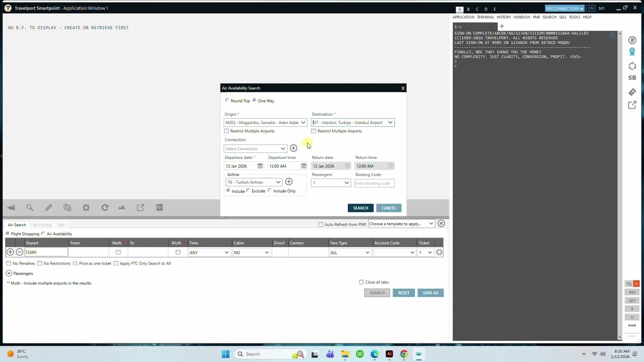Click CANCEL in Air Availability Search dialog
644x362 pixels.
(x=389, y=208)
